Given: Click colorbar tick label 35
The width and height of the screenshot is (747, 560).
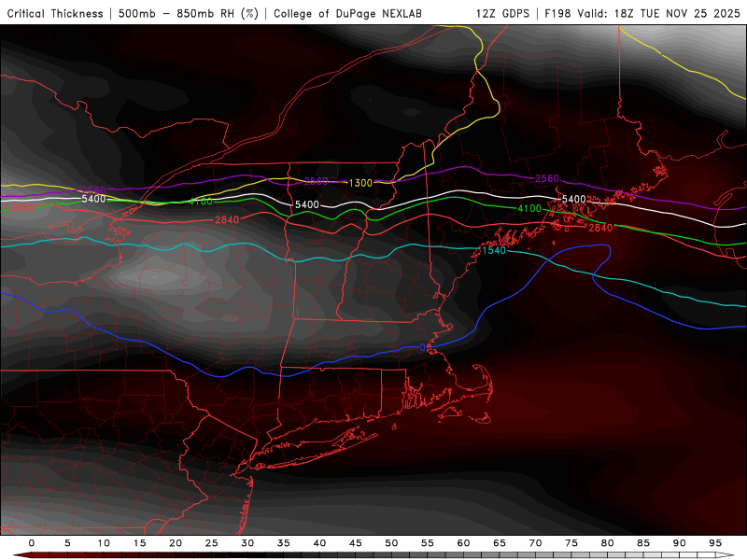Looking at the screenshot, I should coord(284,543).
